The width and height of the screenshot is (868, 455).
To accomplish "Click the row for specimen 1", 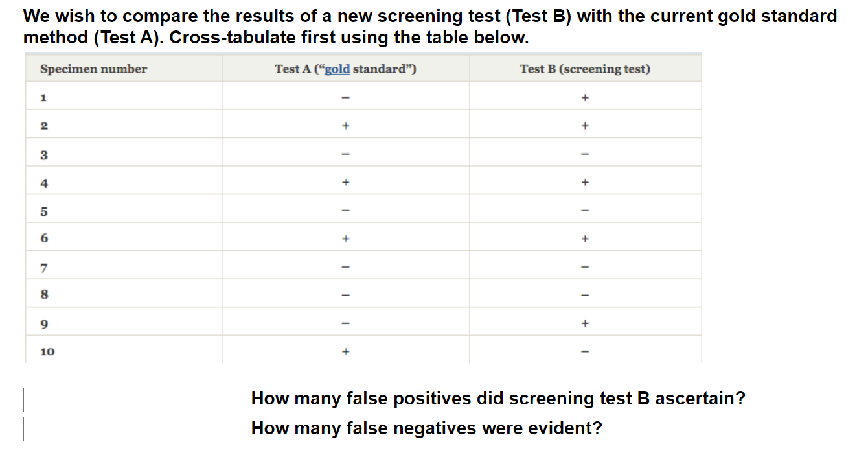I will coord(123,97).
